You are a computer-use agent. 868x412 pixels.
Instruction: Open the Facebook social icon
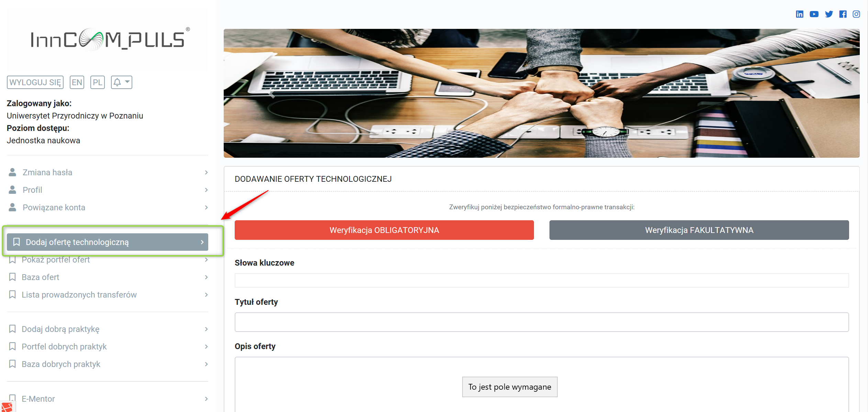[x=843, y=14]
